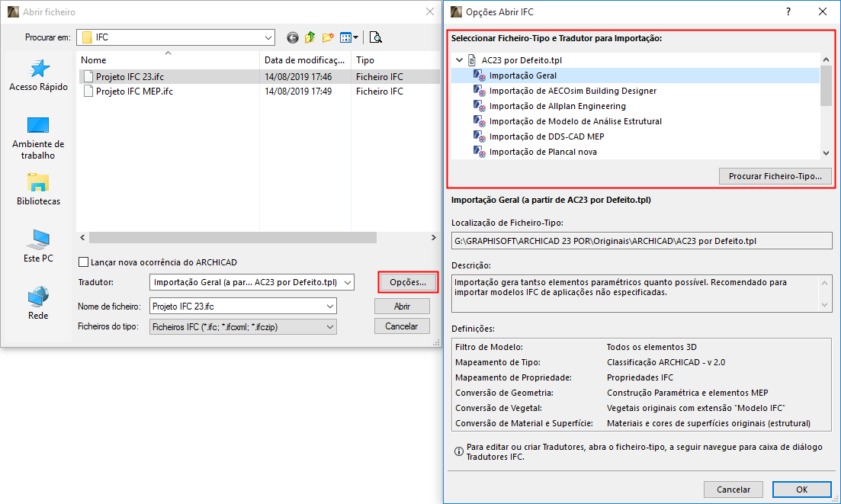This screenshot has height=504, width=841.
Task: Click down arrow of translator list scrollbar
Action: 826,153
